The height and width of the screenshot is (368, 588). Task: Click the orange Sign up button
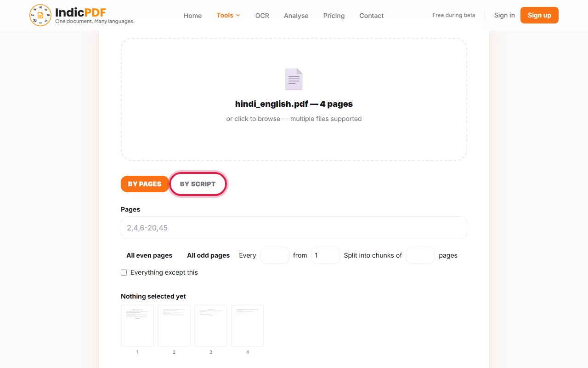[x=539, y=15]
